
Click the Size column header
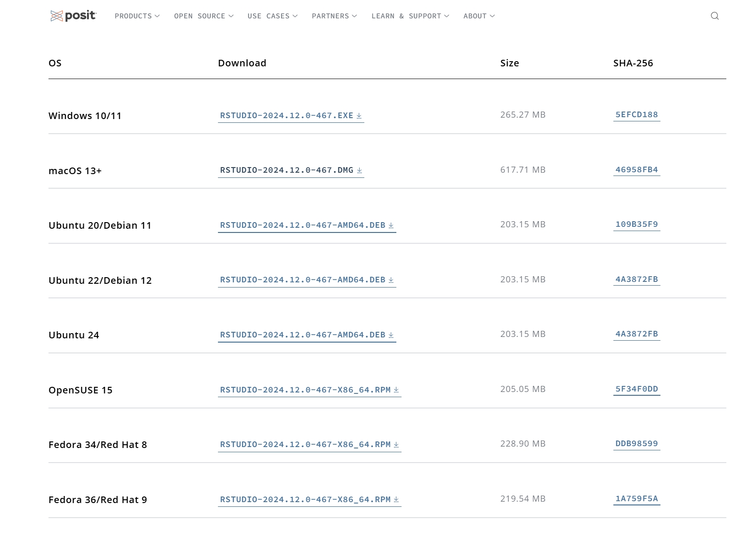click(509, 63)
